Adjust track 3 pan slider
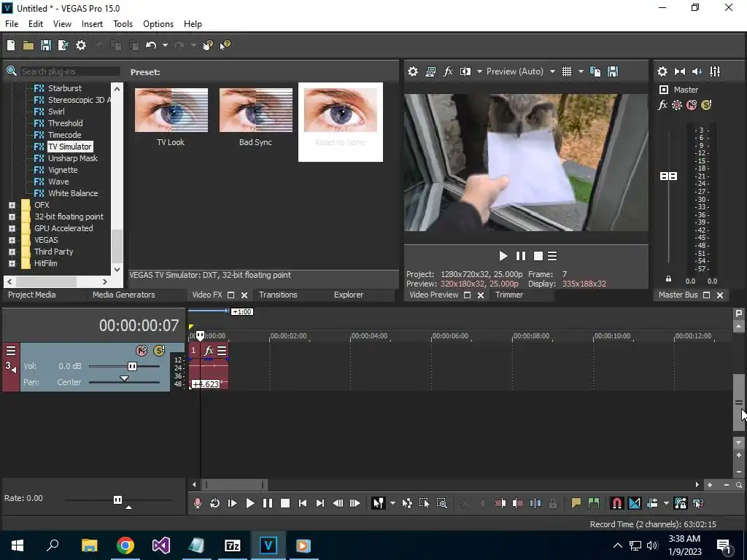 point(124,379)
